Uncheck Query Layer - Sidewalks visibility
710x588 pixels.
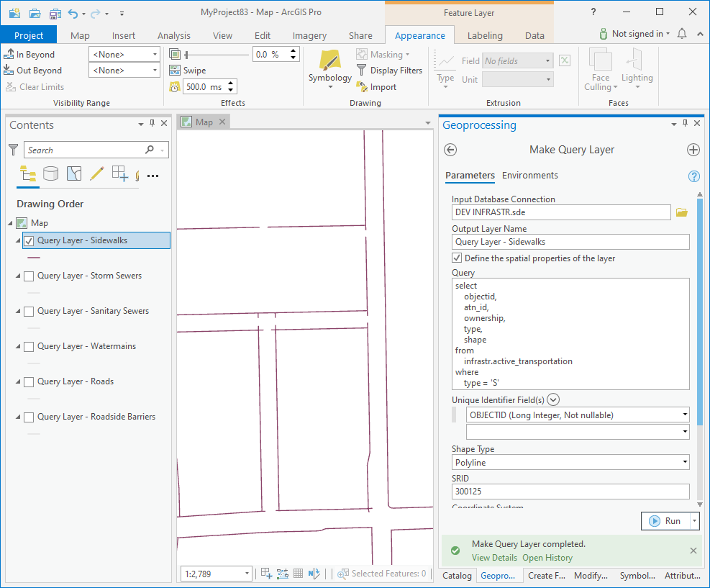click(29, 240)
